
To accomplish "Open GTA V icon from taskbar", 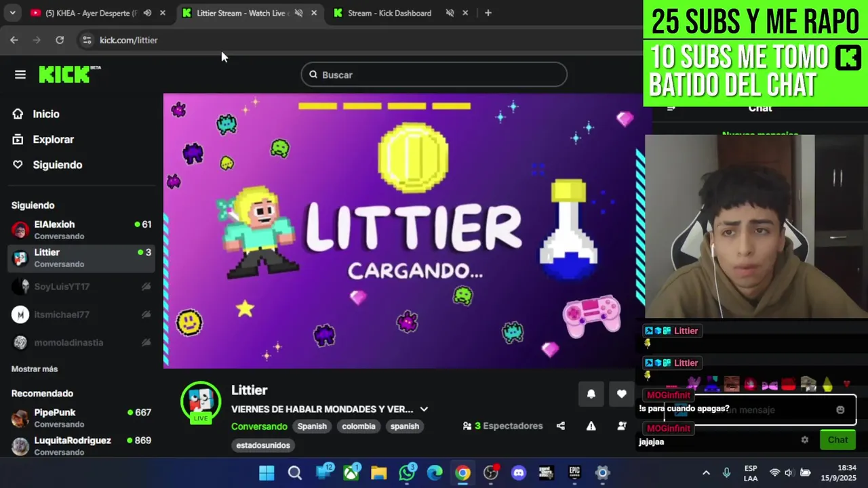I will click(547, 473).
